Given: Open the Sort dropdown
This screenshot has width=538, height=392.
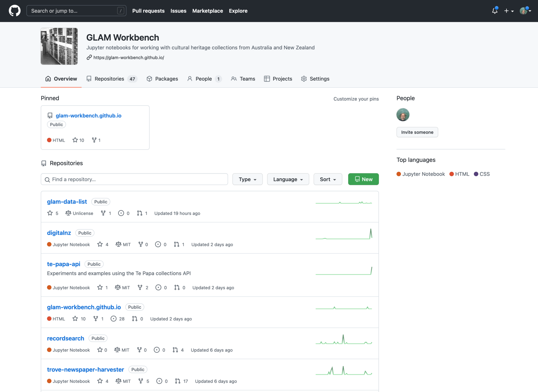Looking at the screenshot, I should click(x=328, y=179).
